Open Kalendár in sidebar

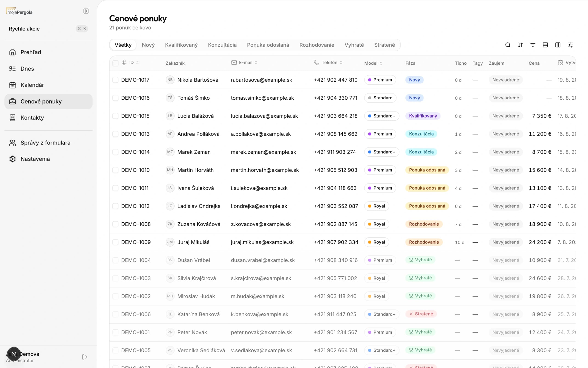[x=48, y=85]
